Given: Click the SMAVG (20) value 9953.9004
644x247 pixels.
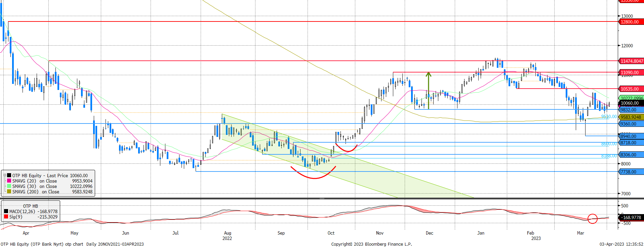Looking at the screenshot, I should pos(82,181).
